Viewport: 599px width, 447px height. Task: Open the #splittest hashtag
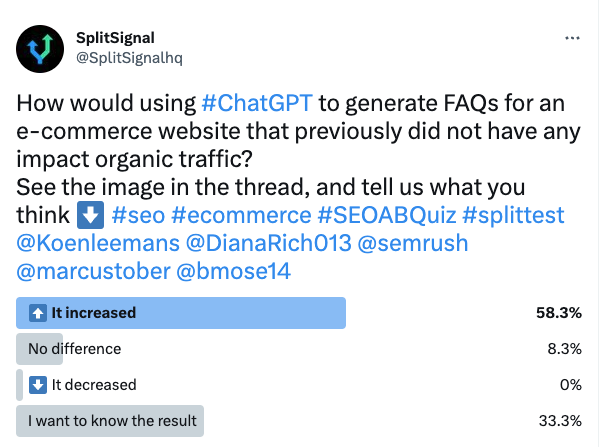pos(513,215)
